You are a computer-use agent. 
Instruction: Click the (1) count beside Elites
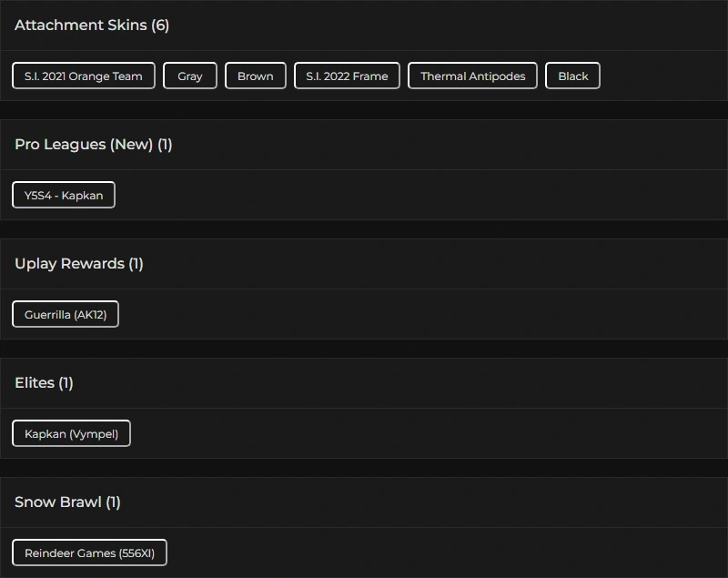coord(66,383)
